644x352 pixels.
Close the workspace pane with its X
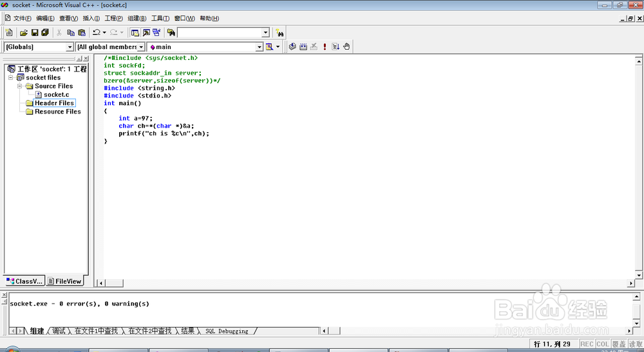(86, 59)
